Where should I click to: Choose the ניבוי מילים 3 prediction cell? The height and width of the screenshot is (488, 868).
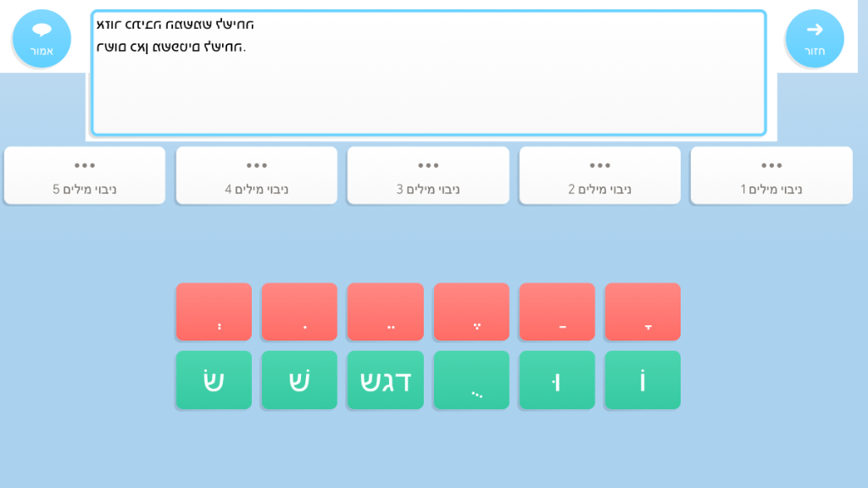pyautogui.click(x=428, y=175)
